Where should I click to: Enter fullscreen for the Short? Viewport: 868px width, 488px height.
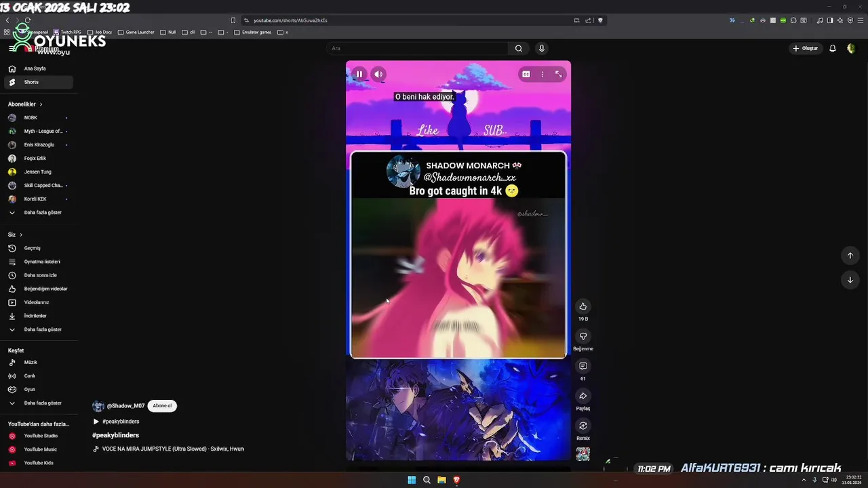point(559,75)
